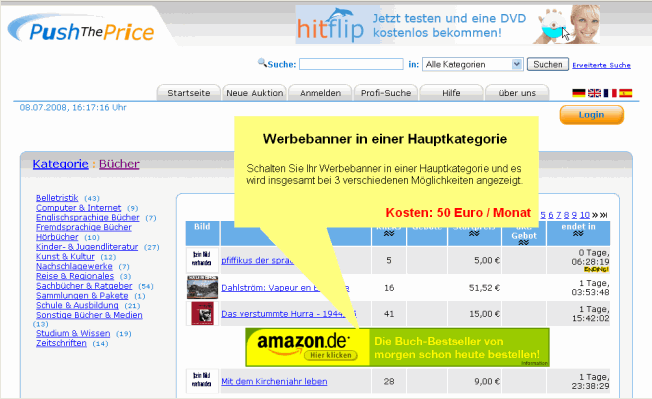Pick the Spanish flag language icon
Screen dimensions: 652x399
coord(626,93)
